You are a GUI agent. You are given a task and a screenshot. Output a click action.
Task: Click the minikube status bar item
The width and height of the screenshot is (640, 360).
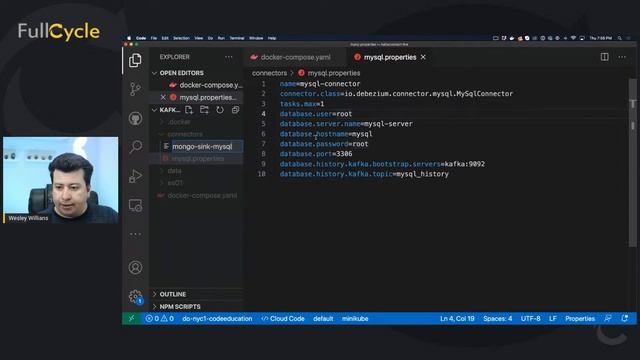pos(355,318)
